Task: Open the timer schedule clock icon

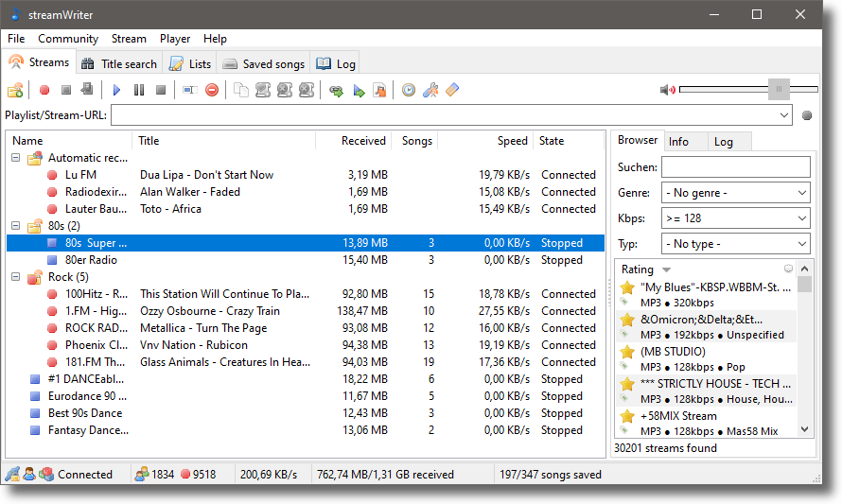Action: coord(409,90)
